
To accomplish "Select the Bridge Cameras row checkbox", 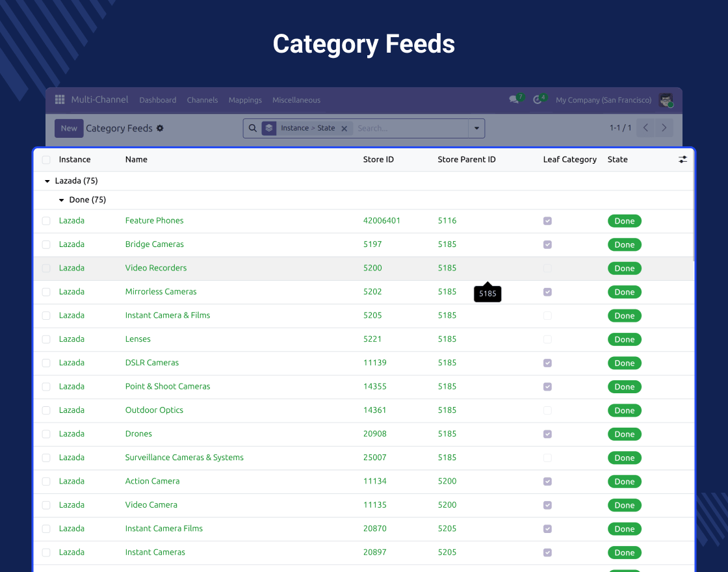I will [x=46, y=244].
